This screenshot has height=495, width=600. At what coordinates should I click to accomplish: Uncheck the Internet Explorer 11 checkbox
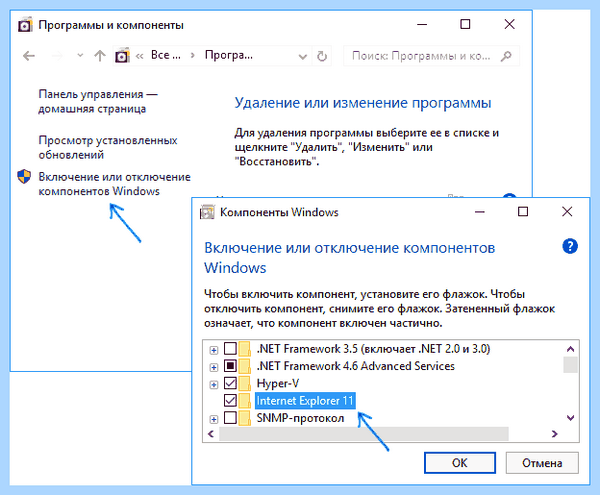click(230, 401)
